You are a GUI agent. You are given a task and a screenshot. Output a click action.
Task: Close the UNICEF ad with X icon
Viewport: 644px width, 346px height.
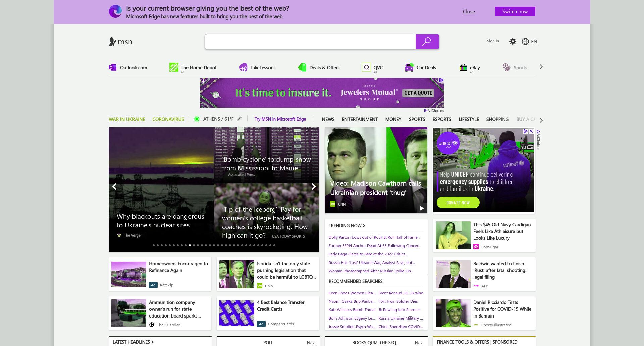[x=531, y=131]
